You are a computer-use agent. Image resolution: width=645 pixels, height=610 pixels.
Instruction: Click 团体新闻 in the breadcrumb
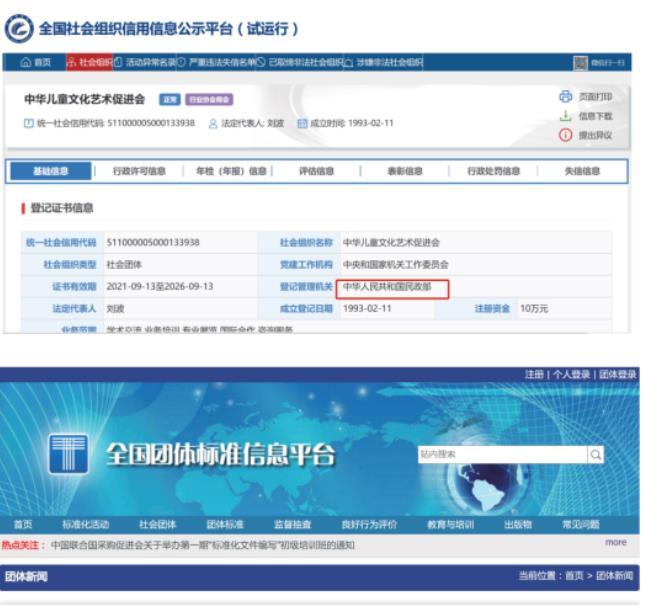click(615, 576)
